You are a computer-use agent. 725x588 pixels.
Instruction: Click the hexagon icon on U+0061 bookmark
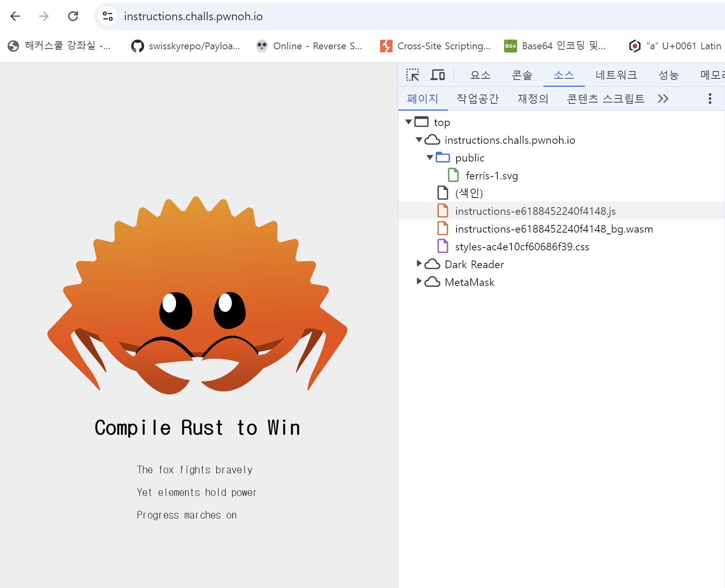click(x=635, y=46)
